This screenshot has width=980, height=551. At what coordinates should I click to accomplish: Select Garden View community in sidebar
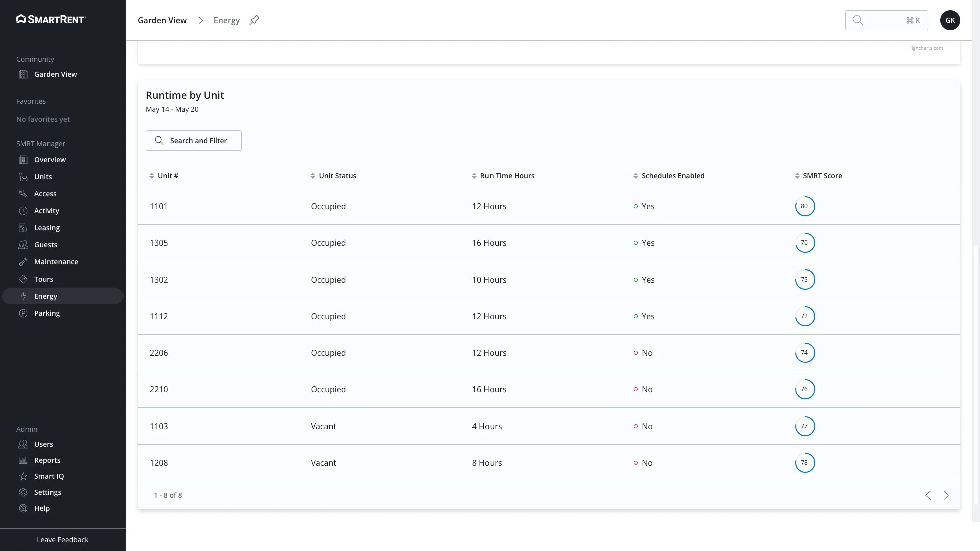pos(63,74)
